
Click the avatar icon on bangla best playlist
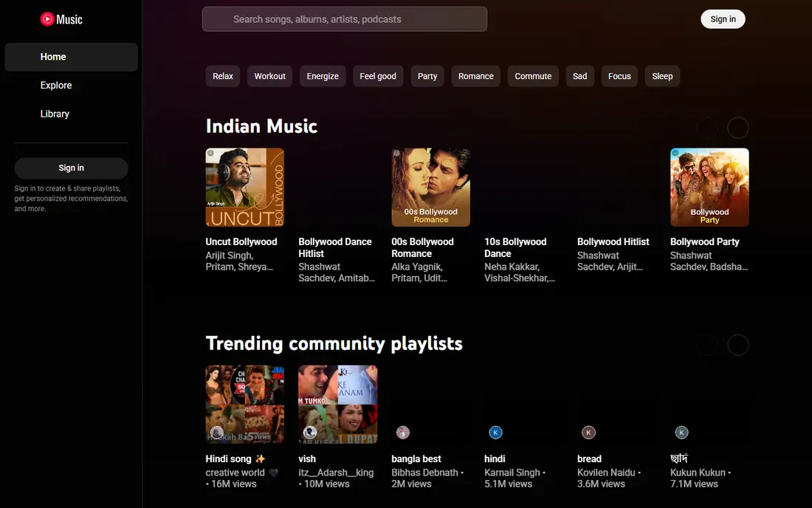pos(403,433)
